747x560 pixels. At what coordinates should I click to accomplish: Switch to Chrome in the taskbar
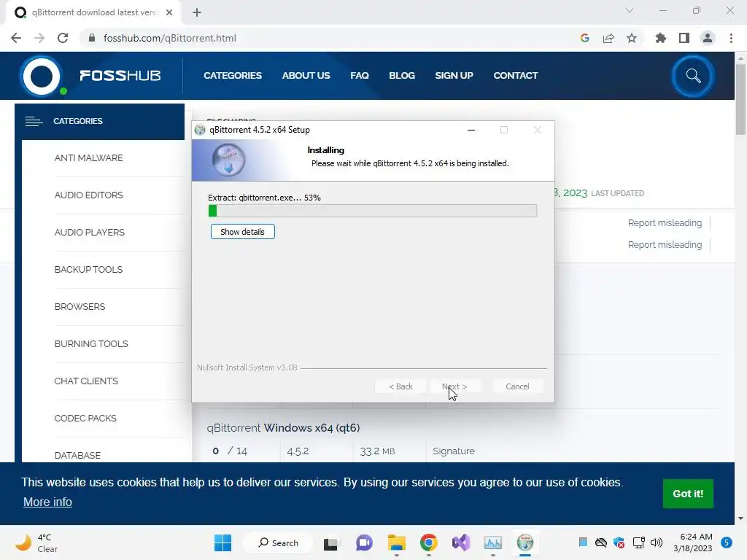coord(429,542)
